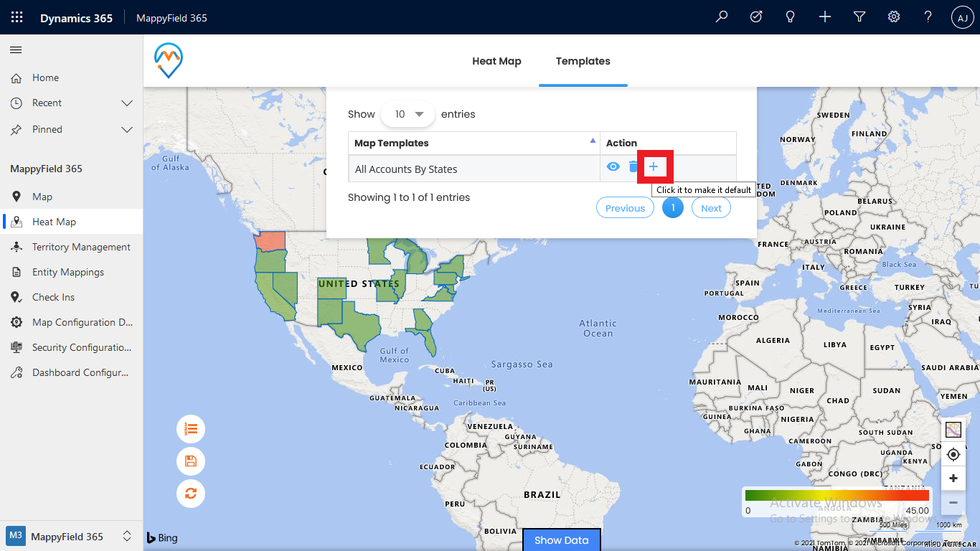Expand the Recent section chevron
The width and height of the screenshot is (980, 551).
click(x=127, y=103)
